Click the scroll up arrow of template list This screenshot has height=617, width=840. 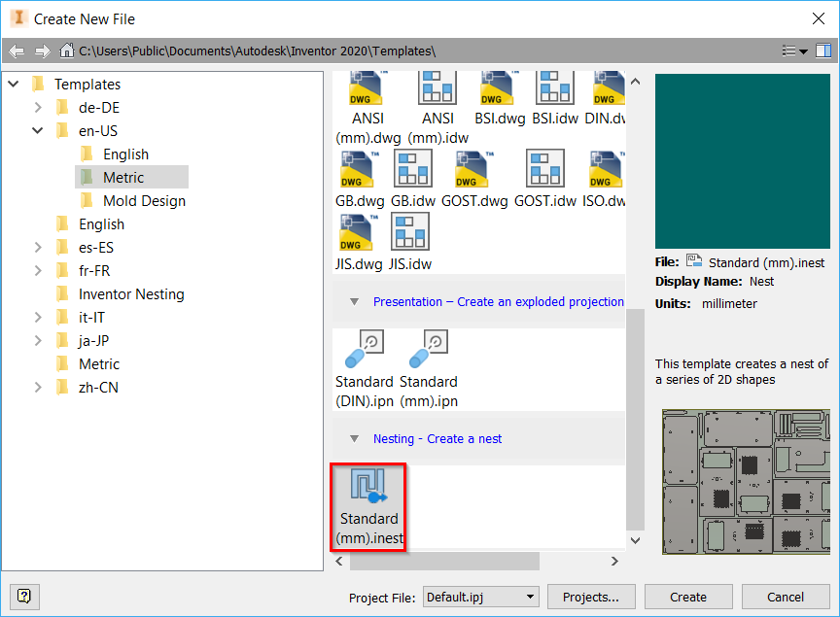click(636, 82)
